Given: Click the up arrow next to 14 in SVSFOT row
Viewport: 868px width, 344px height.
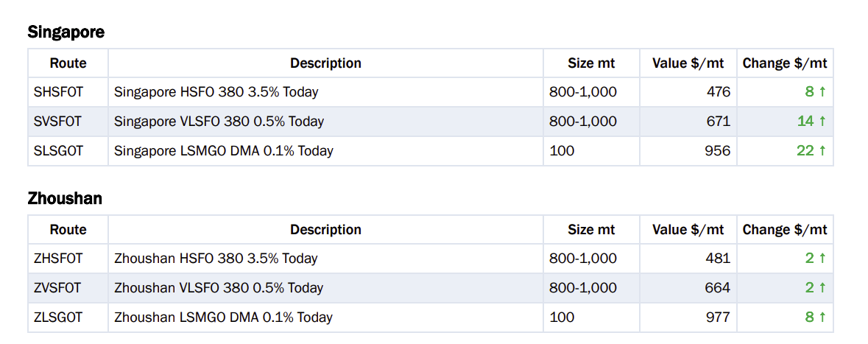Looking at the screenshot, I should (822, 122).
